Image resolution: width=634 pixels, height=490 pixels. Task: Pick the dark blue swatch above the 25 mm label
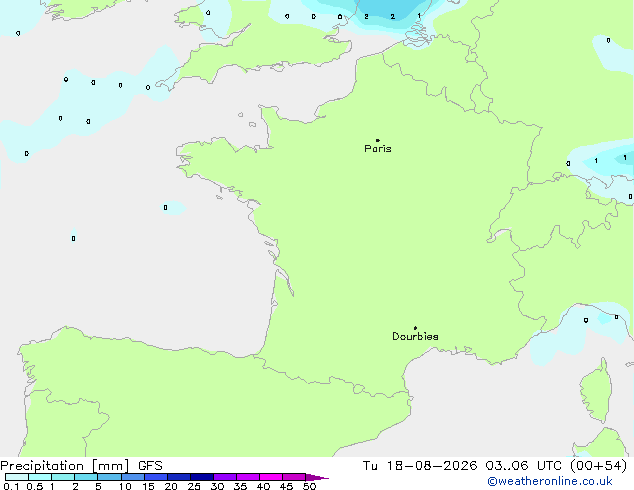click(x=202, y=477)
